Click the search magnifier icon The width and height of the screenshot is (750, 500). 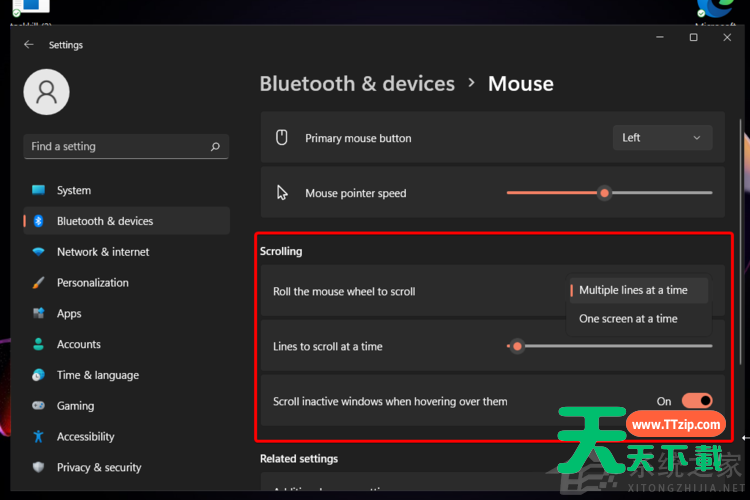pos(215,147)
